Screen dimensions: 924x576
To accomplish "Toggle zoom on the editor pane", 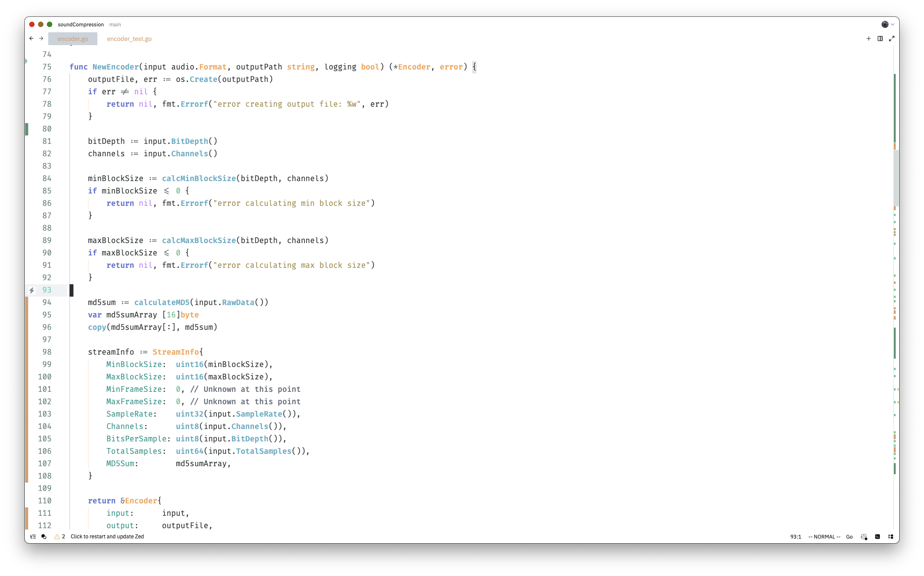I will point(892,39).
